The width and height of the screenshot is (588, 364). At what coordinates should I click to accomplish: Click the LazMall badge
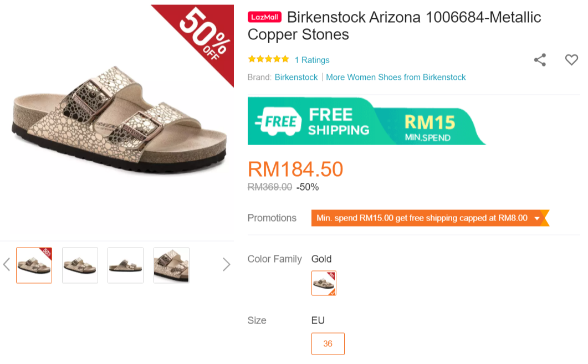pyautogui.click(x=264, y=17)
